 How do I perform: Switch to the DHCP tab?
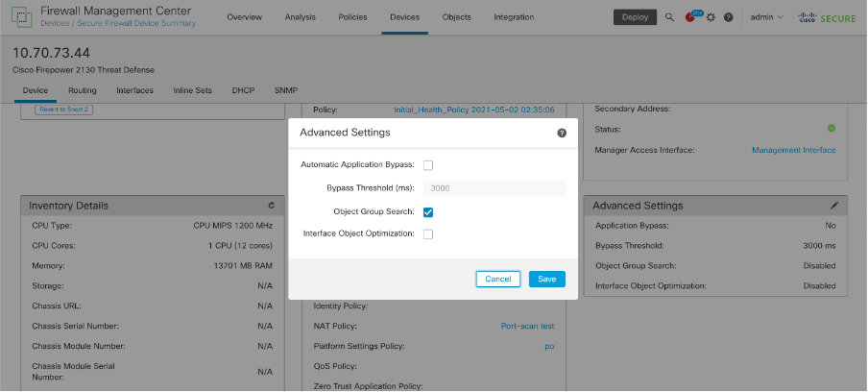(243, 90)
